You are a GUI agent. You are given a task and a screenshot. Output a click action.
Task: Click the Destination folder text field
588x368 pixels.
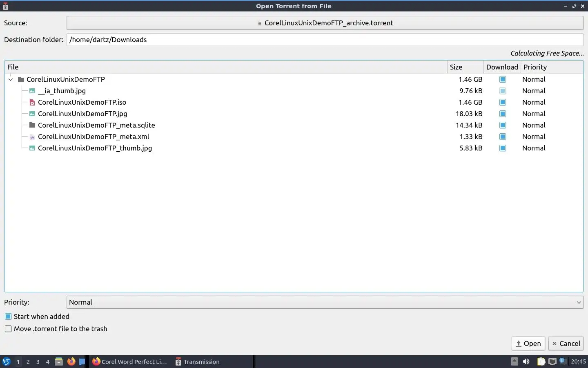pos(325,40)
